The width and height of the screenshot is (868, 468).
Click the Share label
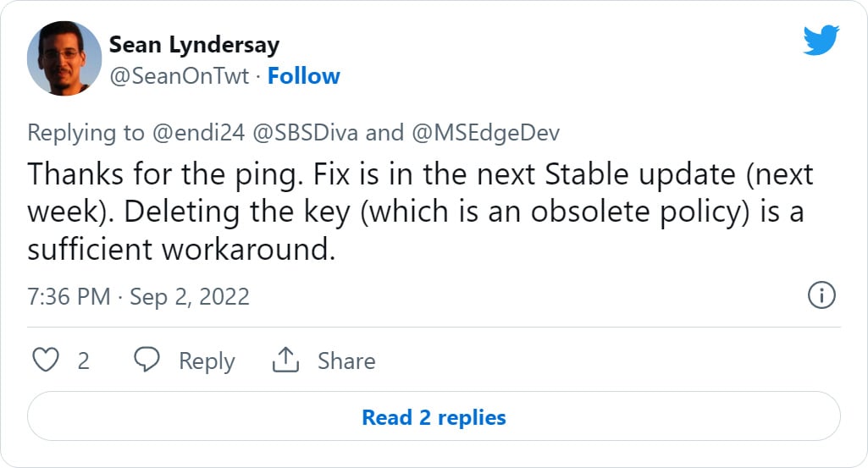tap(346, 361)
